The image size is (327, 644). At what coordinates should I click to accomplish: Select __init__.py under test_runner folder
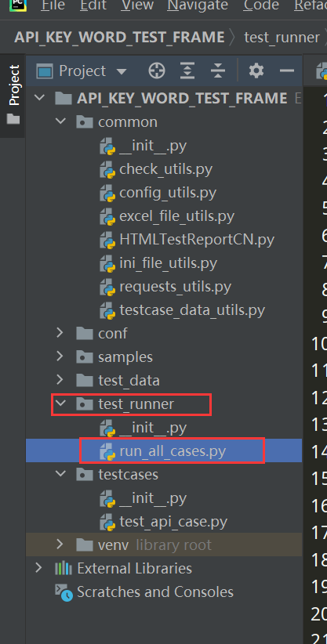click(153, 428)
